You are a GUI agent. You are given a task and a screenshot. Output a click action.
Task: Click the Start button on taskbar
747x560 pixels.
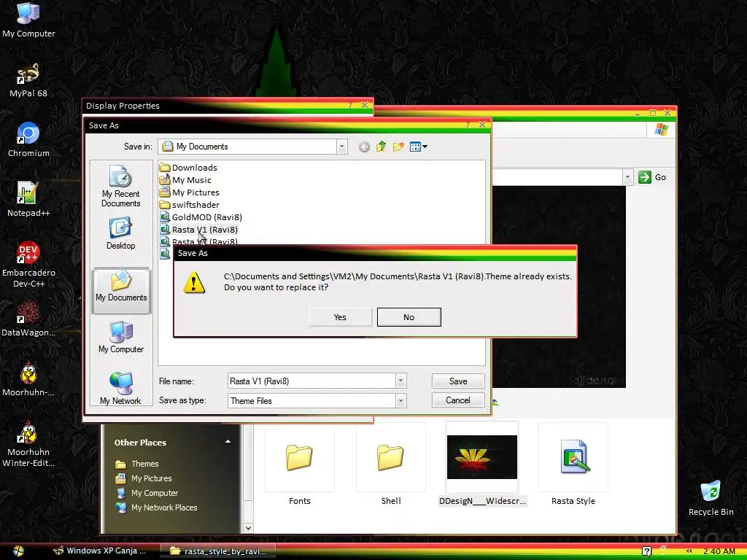point(18,551)
